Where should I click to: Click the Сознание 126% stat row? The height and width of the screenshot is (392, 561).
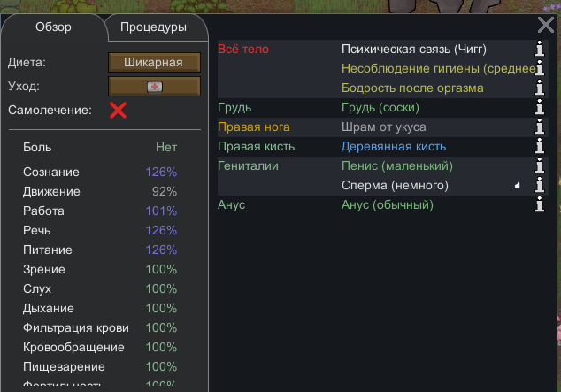[x=100, y=172]
